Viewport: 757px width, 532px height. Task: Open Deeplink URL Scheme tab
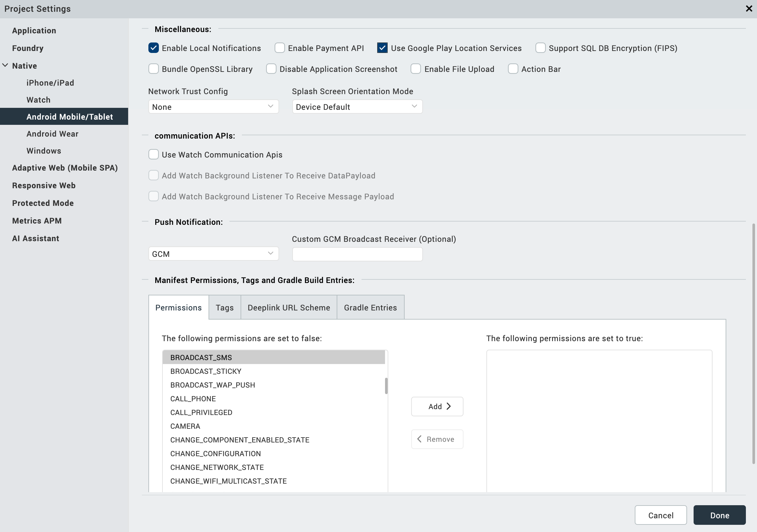[289, 308]
